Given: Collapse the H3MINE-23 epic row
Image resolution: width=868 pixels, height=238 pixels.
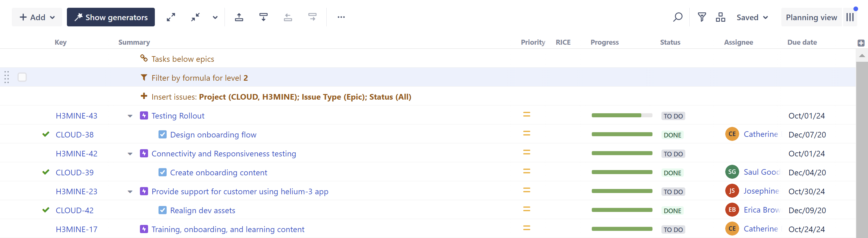Looking at the screenshot, I should [130, 192].
